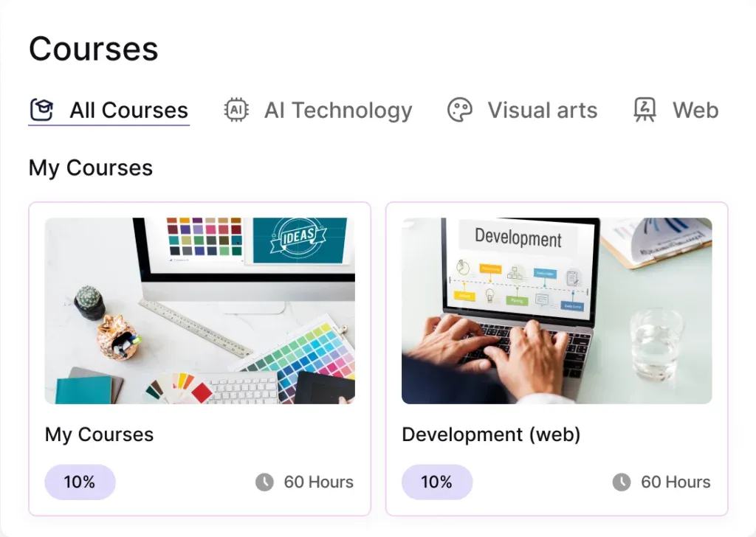Open the Development laptop thumbnail image
The width and height of the screenshot is (756, 537).
coord(557,311)
